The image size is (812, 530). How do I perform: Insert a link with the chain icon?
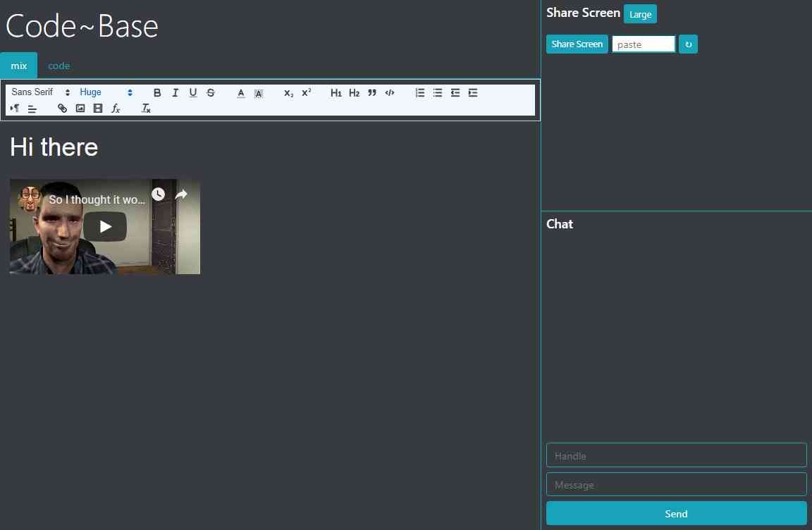[x=62, y=109]
